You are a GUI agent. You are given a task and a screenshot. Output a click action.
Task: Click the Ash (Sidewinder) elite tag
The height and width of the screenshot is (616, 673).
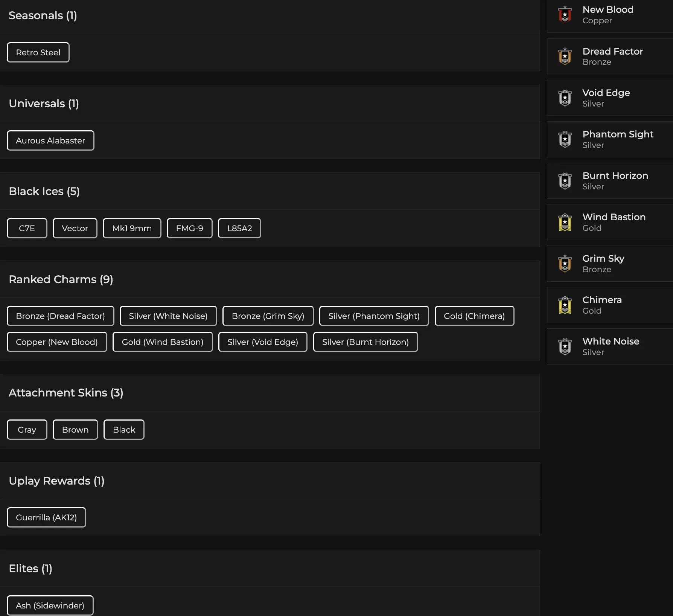tap(50, 605)
